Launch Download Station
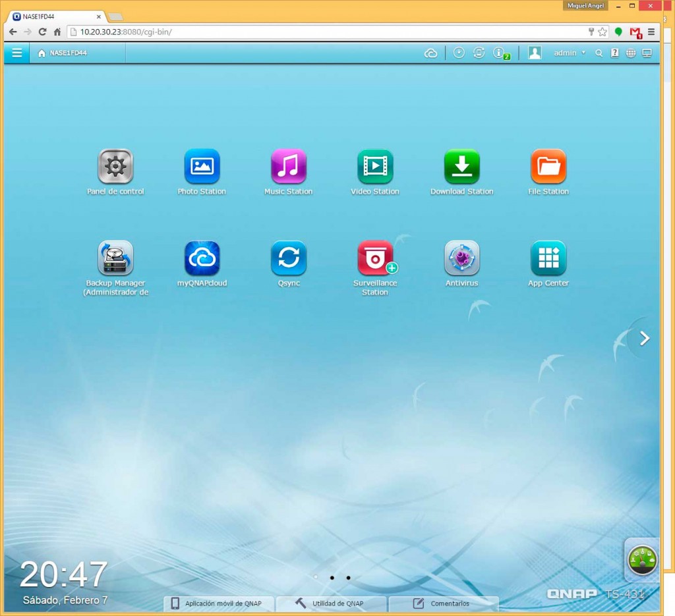Screen dimensions: 675x616 [x=462, y=167]
